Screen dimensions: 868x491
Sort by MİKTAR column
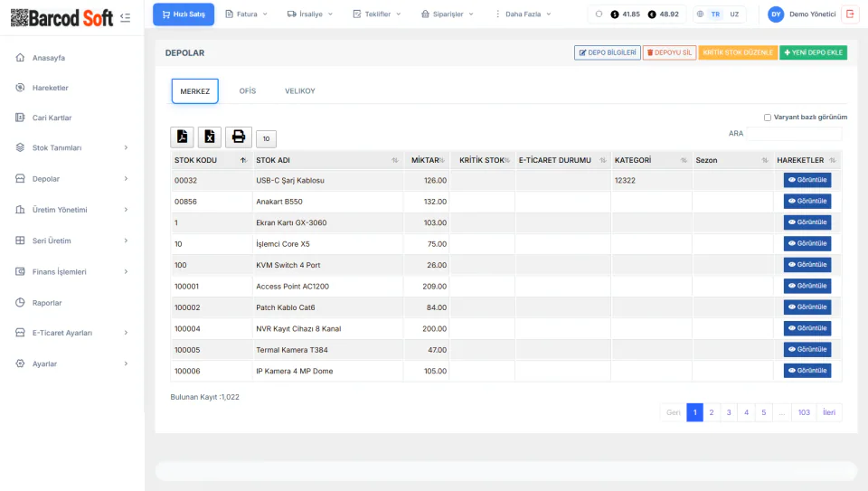pyautogui.click(x=427, y=160)
